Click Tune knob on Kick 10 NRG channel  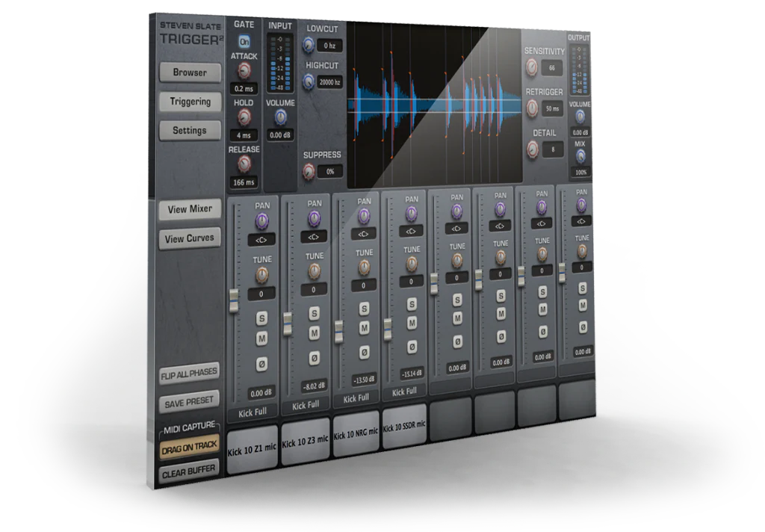364,267
